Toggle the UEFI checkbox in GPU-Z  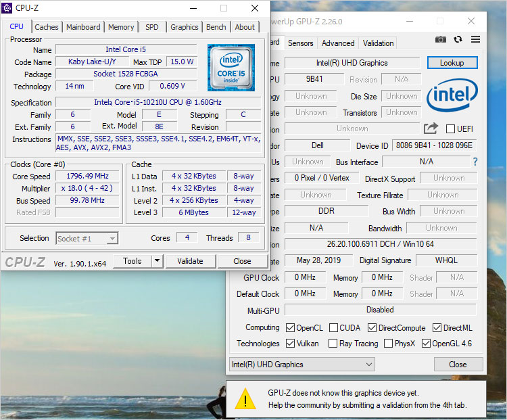450,129
